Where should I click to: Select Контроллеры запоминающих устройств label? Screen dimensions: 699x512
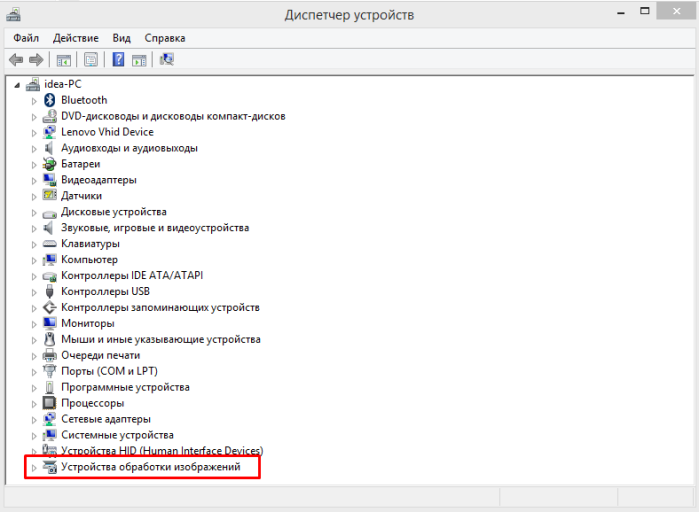160,307
